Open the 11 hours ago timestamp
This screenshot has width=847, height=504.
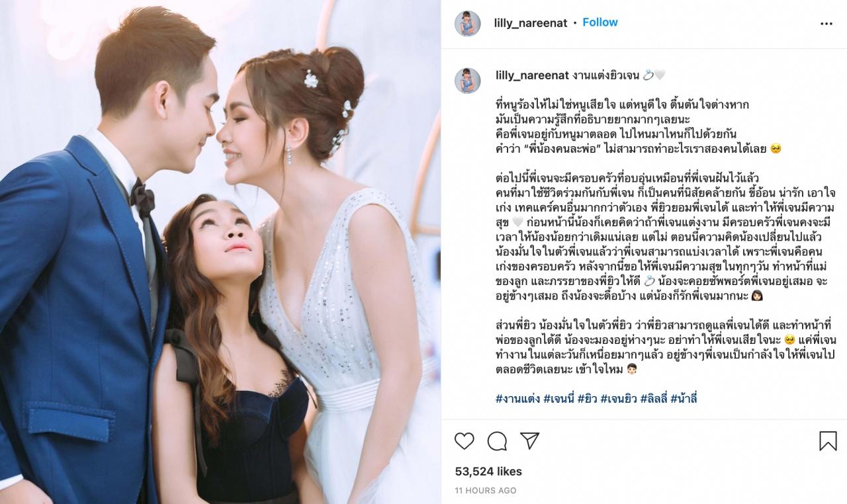click(486, 491)
